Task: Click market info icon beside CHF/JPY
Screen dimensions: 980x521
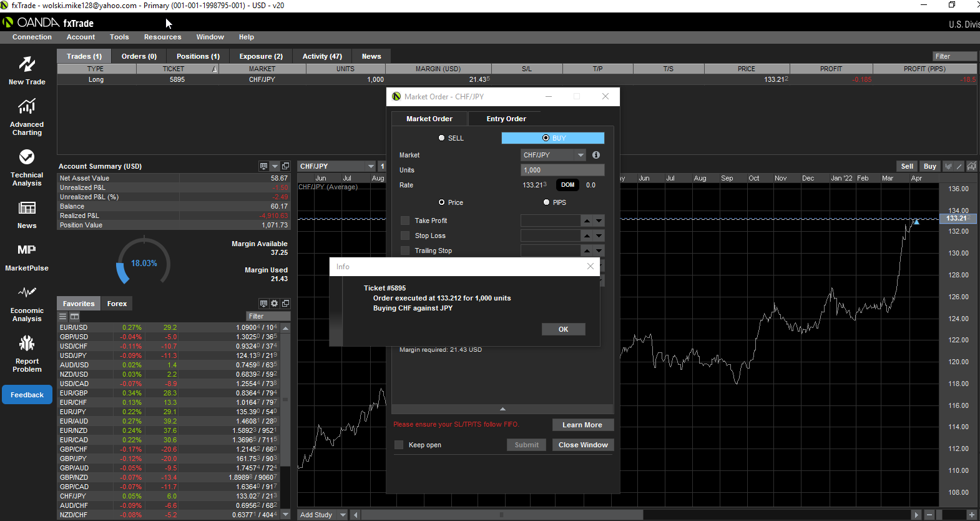Action: coord(596,155)
